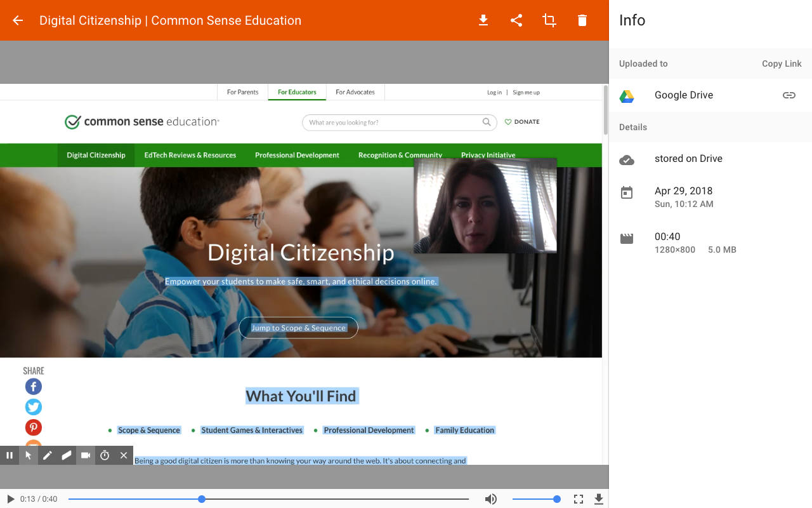
Task: Open Recognition & Community menu
Action: 400,155
